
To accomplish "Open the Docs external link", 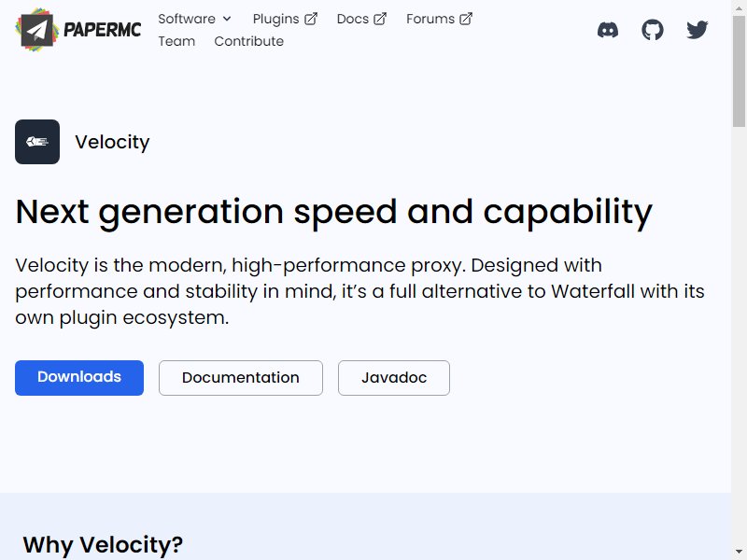I will [361, 19].
